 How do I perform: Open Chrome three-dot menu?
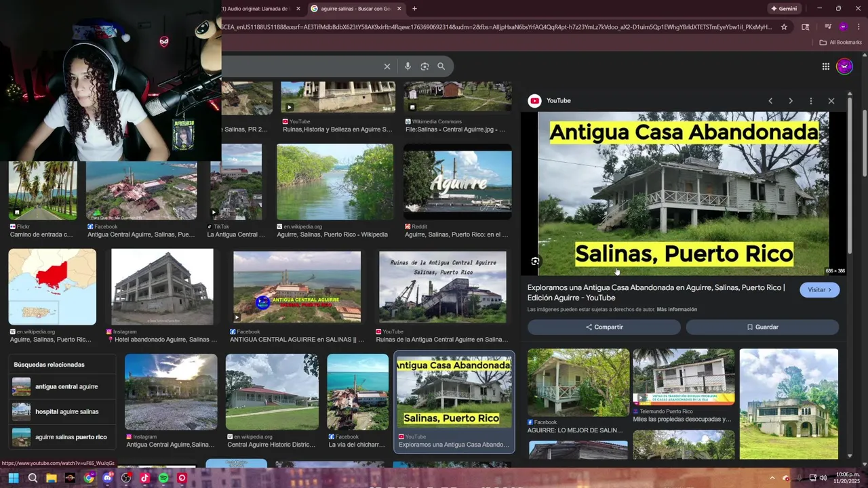[859, 27]
